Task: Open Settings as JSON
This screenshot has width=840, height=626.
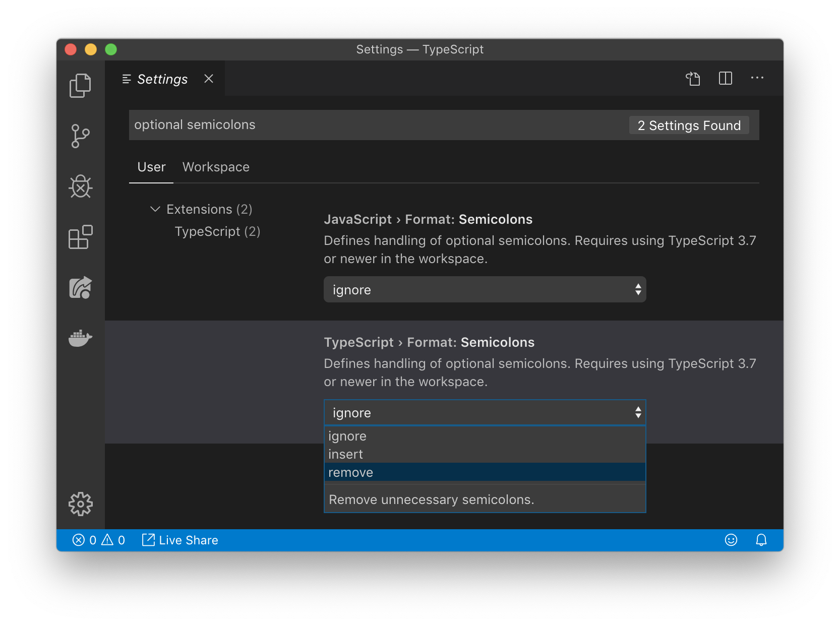Action: coord(693,79)
